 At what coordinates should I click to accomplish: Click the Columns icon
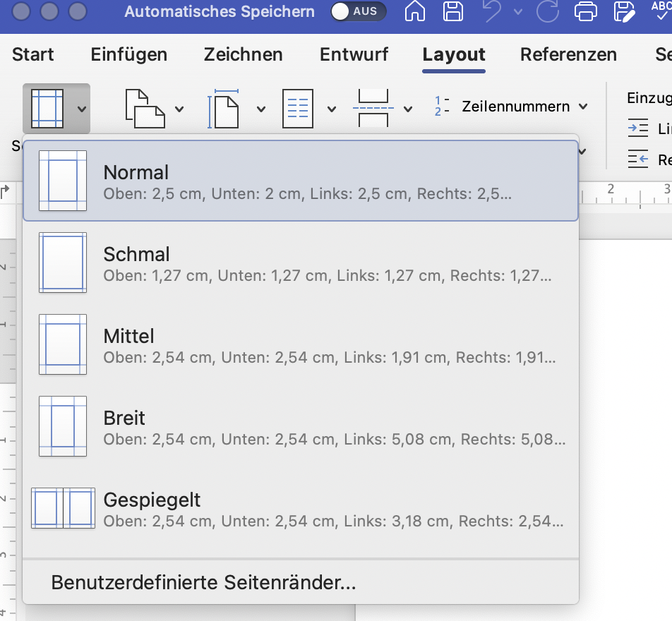[297, 109]
